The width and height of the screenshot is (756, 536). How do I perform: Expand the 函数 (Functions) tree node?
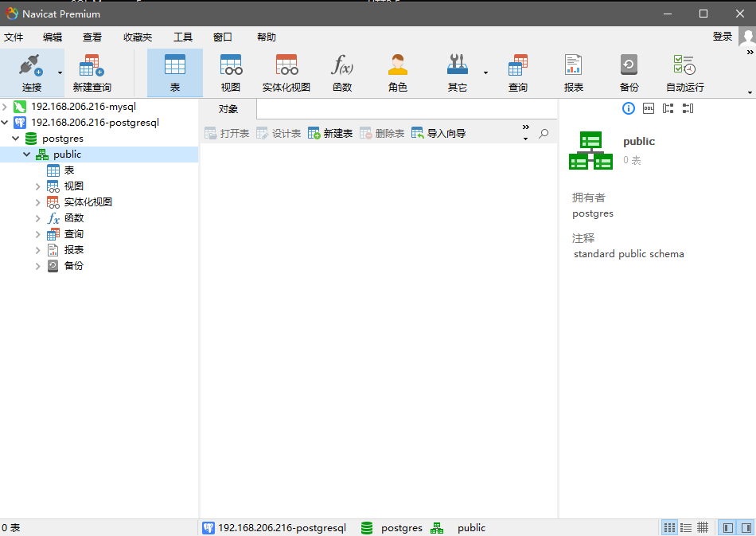[37, 218]
